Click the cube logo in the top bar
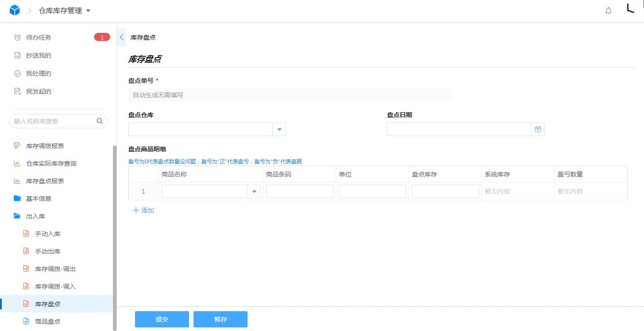644x331 pixels. [14, 9]
